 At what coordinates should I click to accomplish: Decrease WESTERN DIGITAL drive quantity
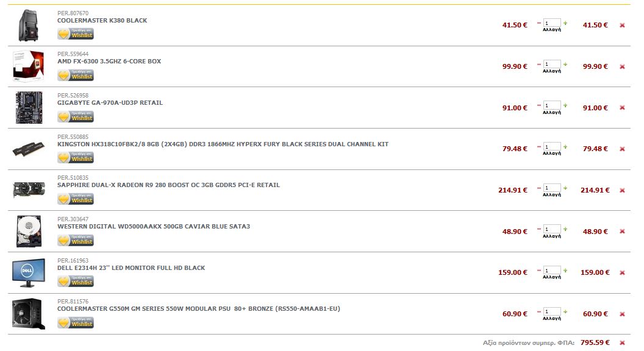(539, 229)
